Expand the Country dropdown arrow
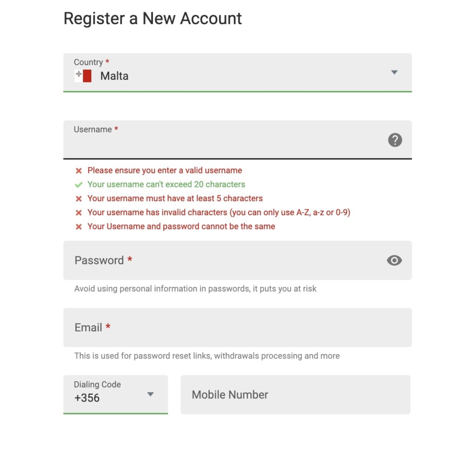This screenshot has width=476, height=450. tap(394, 72)
